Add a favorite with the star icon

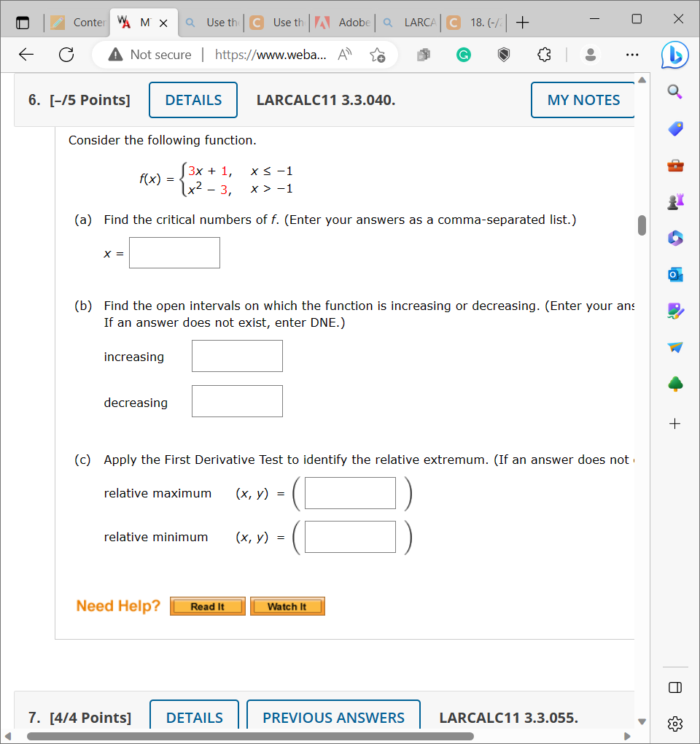pyautogui.click(x=378, y=54)
